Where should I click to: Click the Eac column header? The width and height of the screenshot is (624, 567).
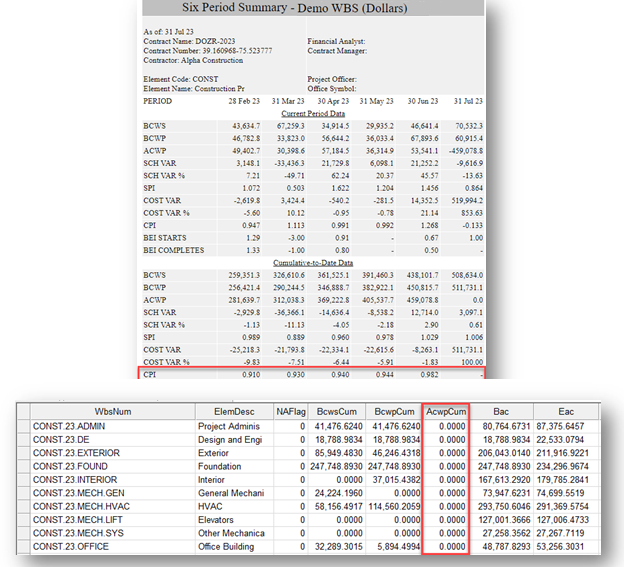[x=558, y=408]
